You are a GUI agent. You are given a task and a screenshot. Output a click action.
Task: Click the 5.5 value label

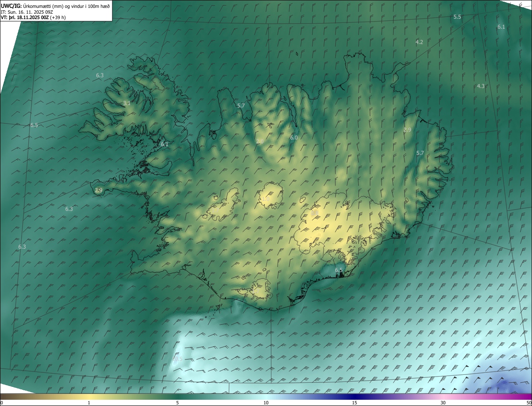457,17
